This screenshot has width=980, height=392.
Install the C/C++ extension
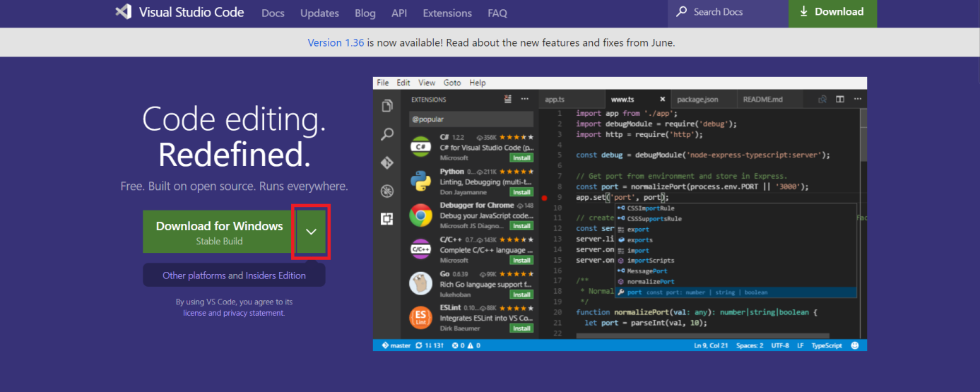coord(521,260)
